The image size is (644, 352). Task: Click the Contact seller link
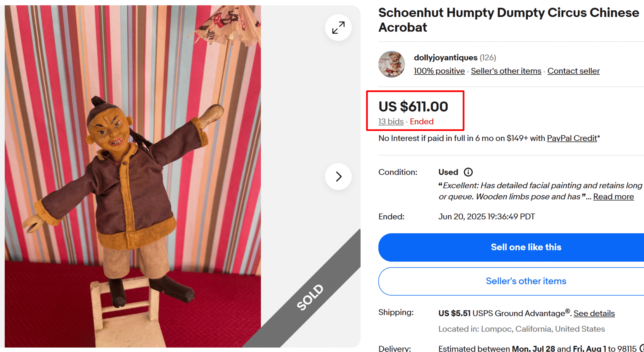point(573,71)
